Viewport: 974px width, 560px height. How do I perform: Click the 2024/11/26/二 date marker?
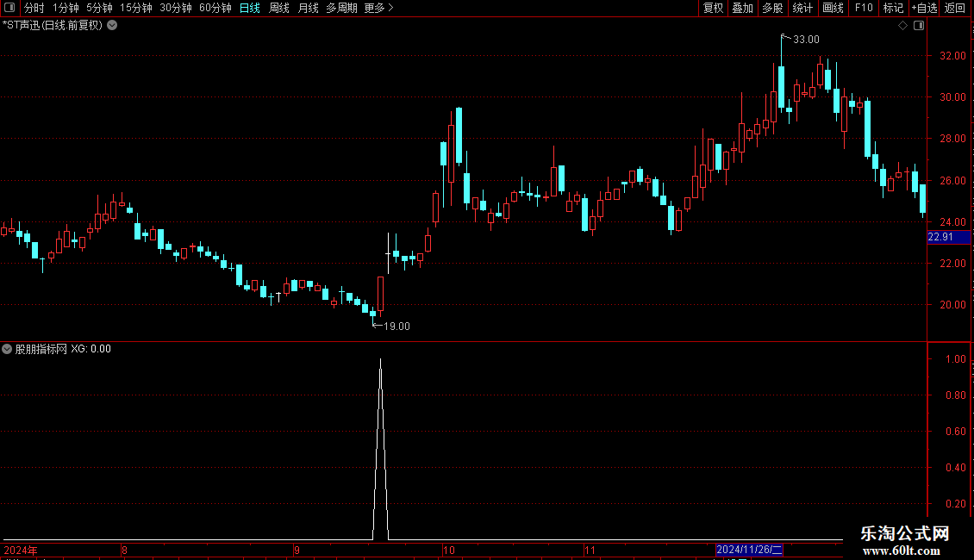click(x=749, y=550)
